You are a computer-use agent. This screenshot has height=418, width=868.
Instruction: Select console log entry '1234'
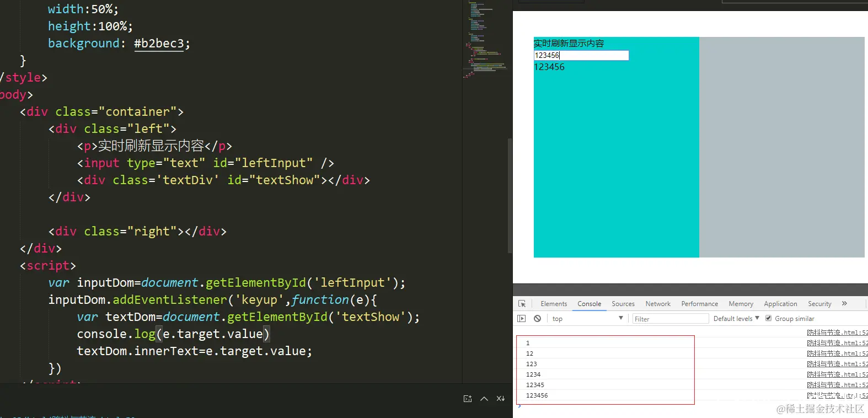533,374
